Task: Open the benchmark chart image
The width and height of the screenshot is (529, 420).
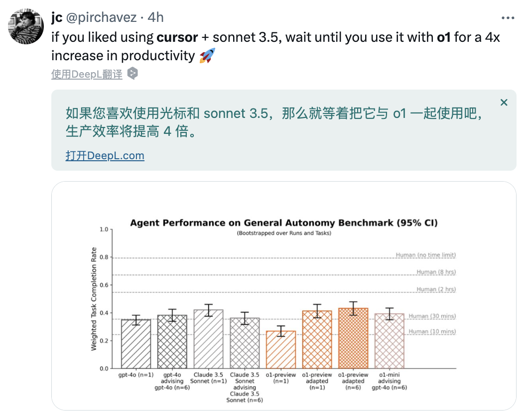Action: (284, 296)
